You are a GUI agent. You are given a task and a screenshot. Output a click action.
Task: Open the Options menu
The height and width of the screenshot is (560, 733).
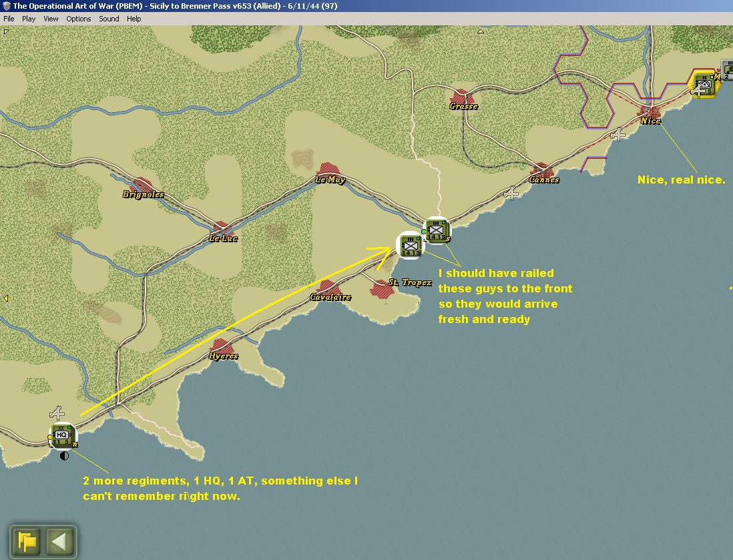(x=79, y=19)
